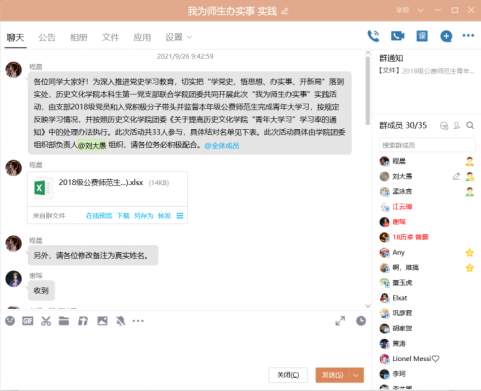This screenshot has height=391, width=481.
Task: Toggle expanded input area arrows
Action: click(x=340, y=321)
